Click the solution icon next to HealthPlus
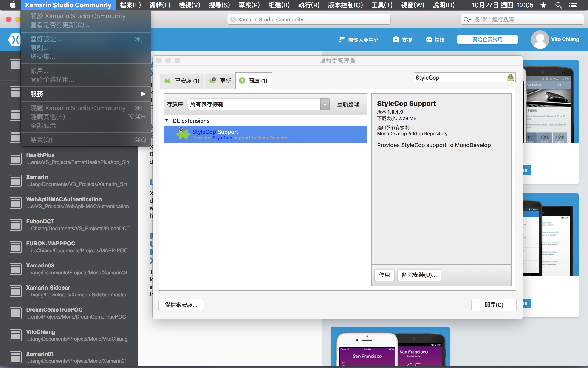Image resolution: width=588 pixels, height=368 pixels. point(16,158)
